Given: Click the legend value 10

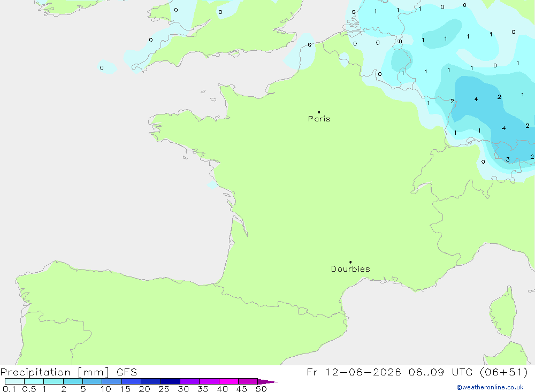Looking at the screenshot, I should (106, 389).
